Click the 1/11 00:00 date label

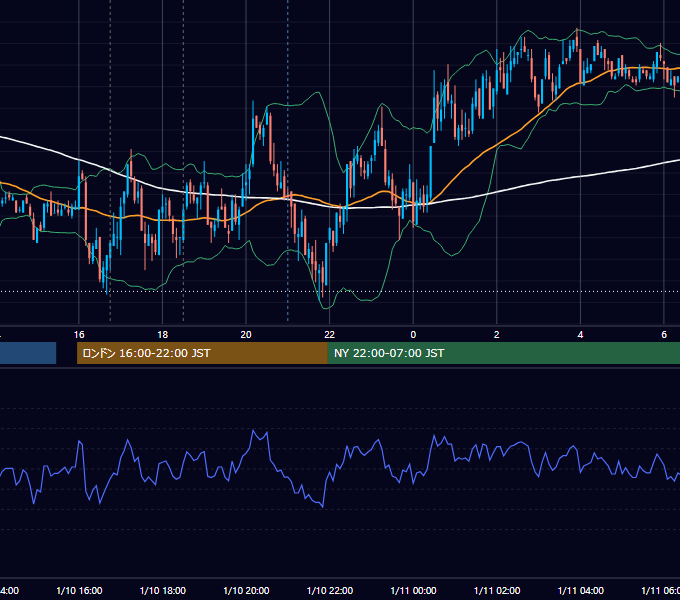pyautogui.click(x=413, y=590)
